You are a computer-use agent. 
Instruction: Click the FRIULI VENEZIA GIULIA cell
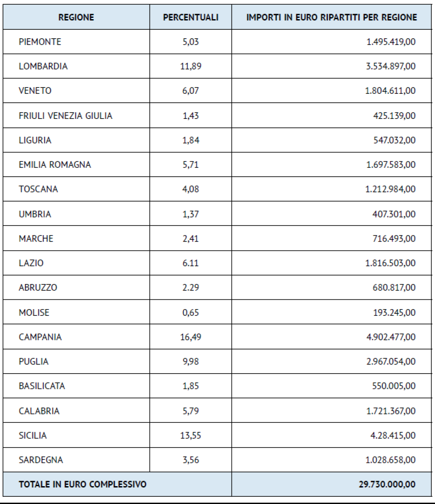65,115
